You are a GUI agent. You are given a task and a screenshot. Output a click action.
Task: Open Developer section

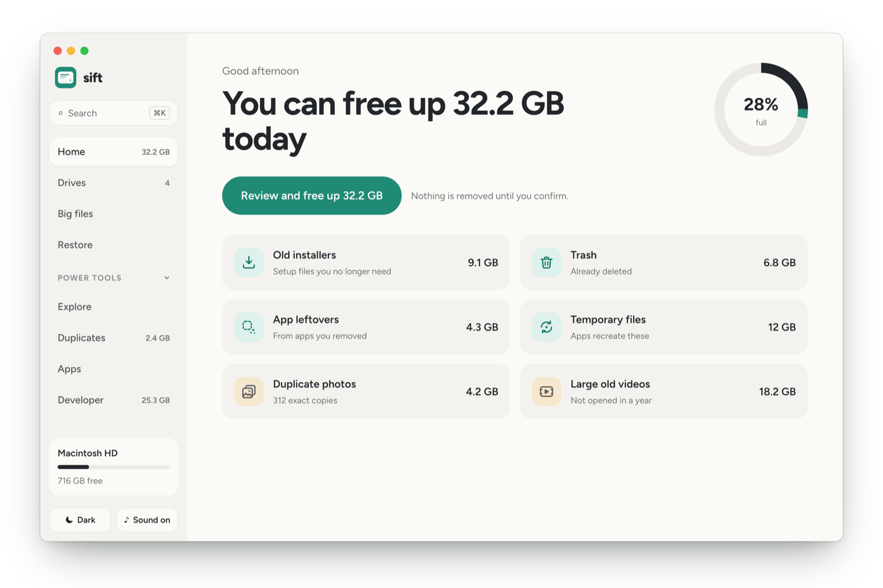tap(114, 400)
